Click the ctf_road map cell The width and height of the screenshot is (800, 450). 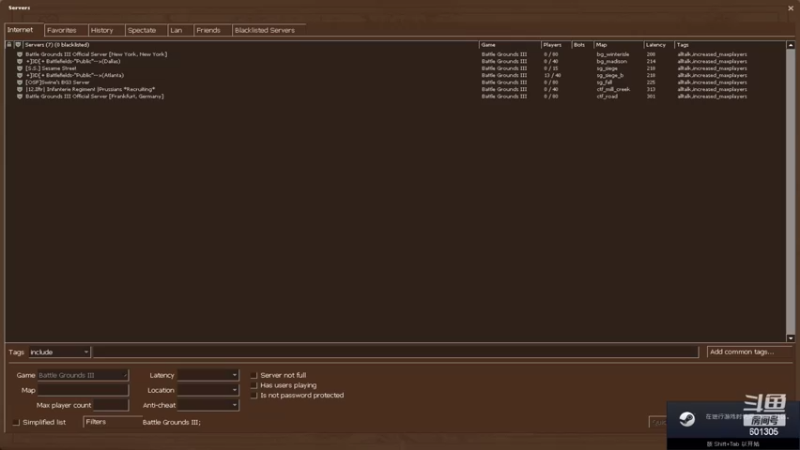coord(607,96)
